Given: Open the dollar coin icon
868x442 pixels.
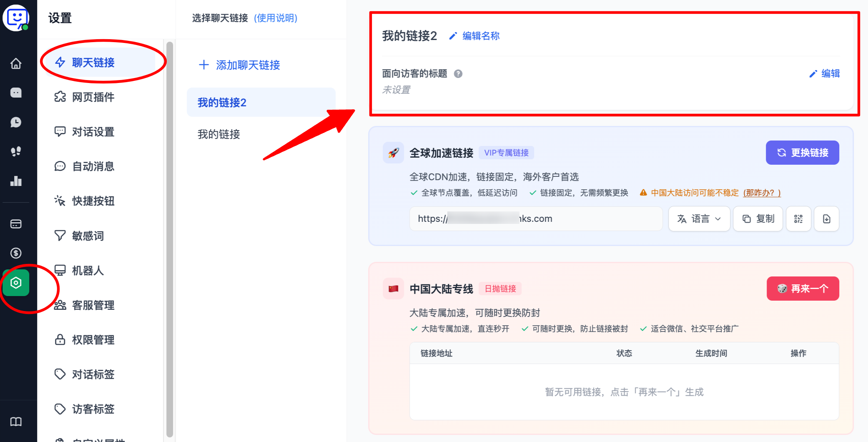Looking at the screenshot, I should point(16,253).
